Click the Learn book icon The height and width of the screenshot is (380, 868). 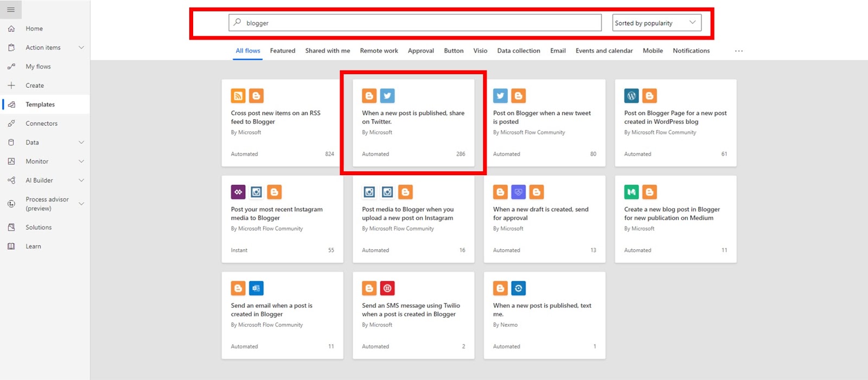11,247
